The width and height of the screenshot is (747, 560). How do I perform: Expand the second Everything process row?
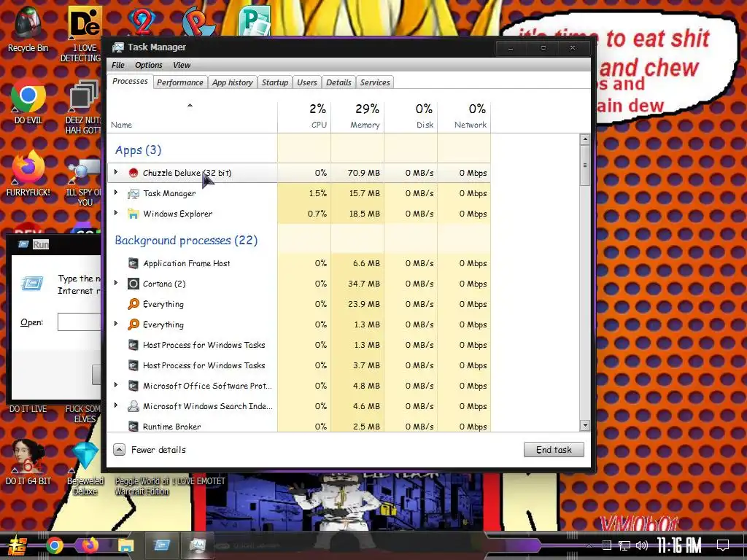click(x=116, y=324)
